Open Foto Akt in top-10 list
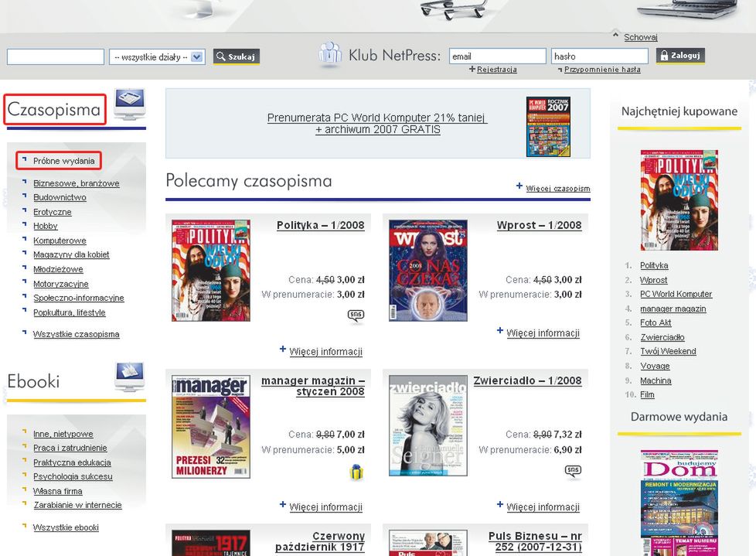Image resolution: width=756 pixels, height=556 pixels. pyautogui.click(x=656, y=322)
